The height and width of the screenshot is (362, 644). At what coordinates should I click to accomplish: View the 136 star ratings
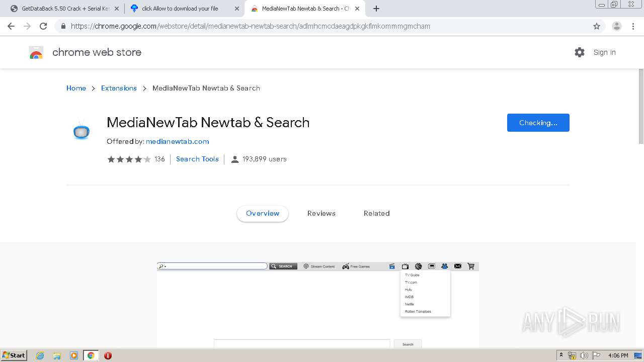click(136, 159)
